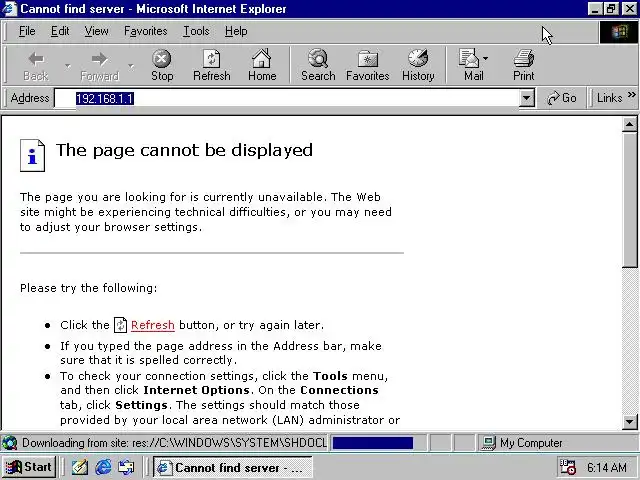
Task: Click the Go button
Action: [562, 98]
